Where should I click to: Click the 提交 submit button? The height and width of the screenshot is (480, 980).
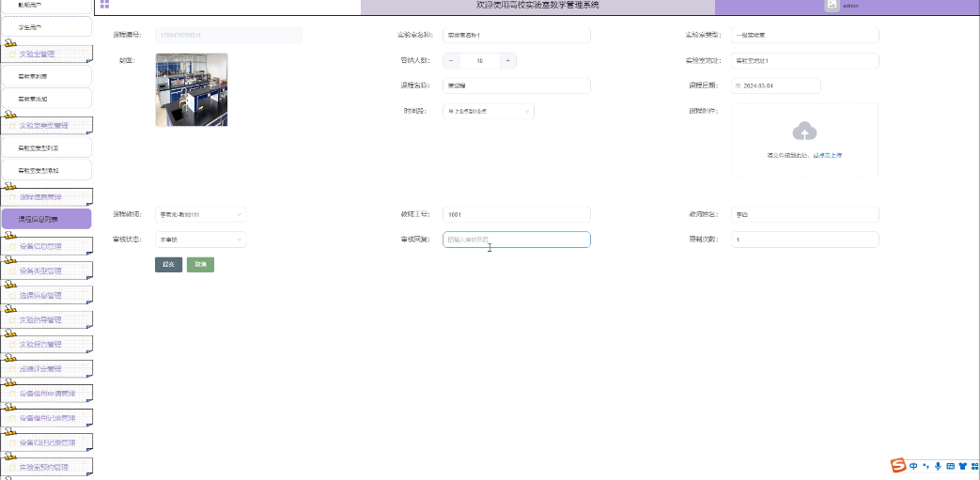[169, 264]
